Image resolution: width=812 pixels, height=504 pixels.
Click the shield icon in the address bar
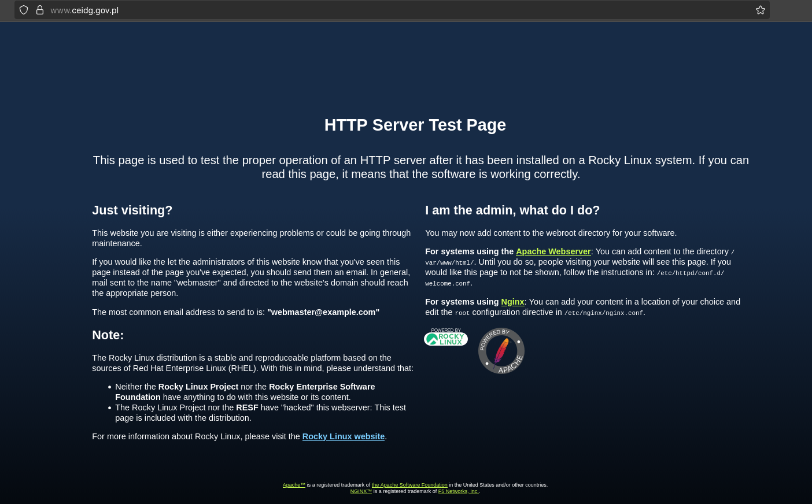[x=23, y=10]
